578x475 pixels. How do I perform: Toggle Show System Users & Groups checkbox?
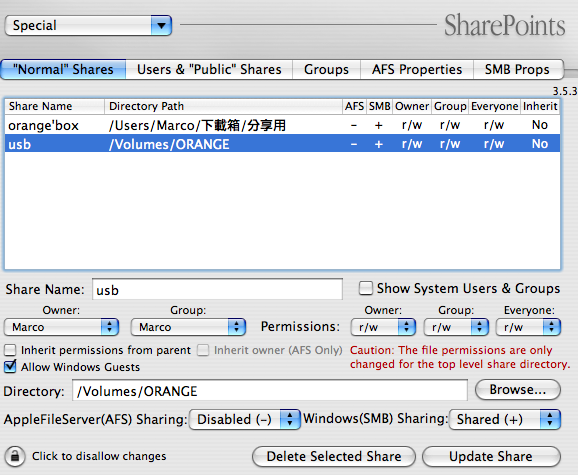coord(366,288)
